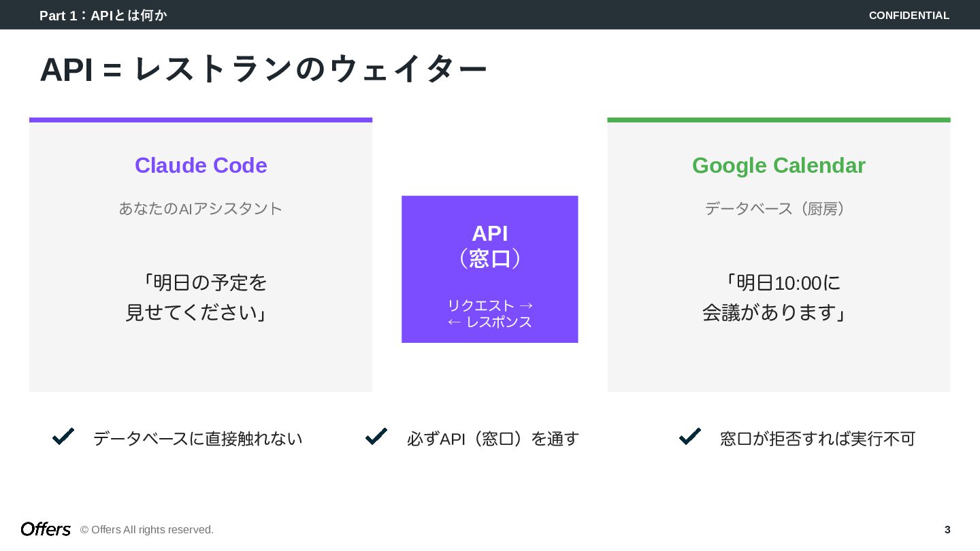
Task: Click the リクエスト → arrow text
Action: pyautogui.click(x=489, y=305)
